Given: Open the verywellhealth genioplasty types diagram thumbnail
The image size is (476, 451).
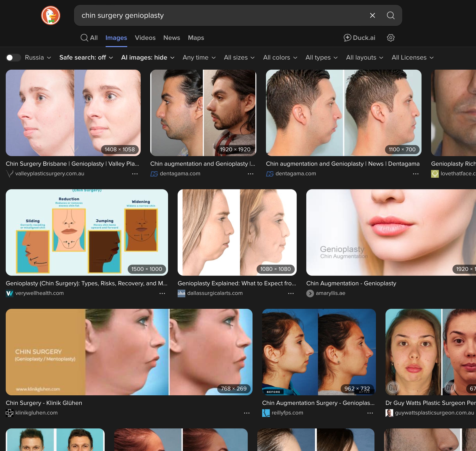Looking at the screenshot, I should 87,232.
